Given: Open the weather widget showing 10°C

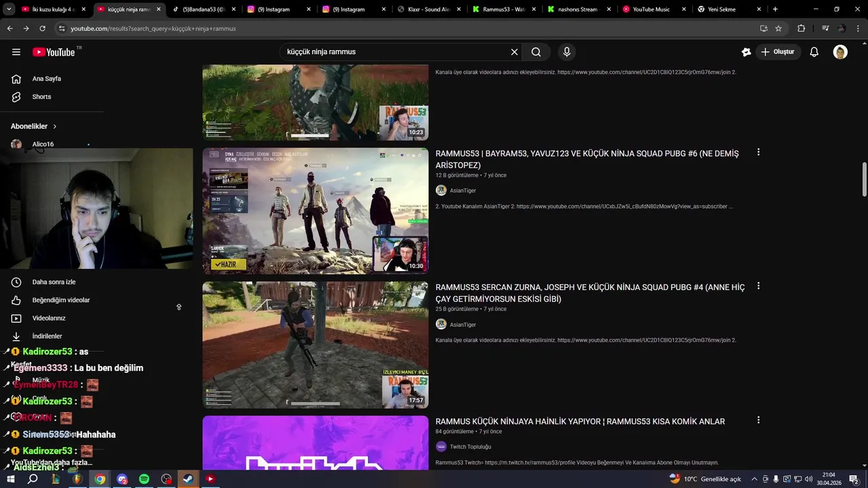Looking at the screenshot, I should point(705,479).
